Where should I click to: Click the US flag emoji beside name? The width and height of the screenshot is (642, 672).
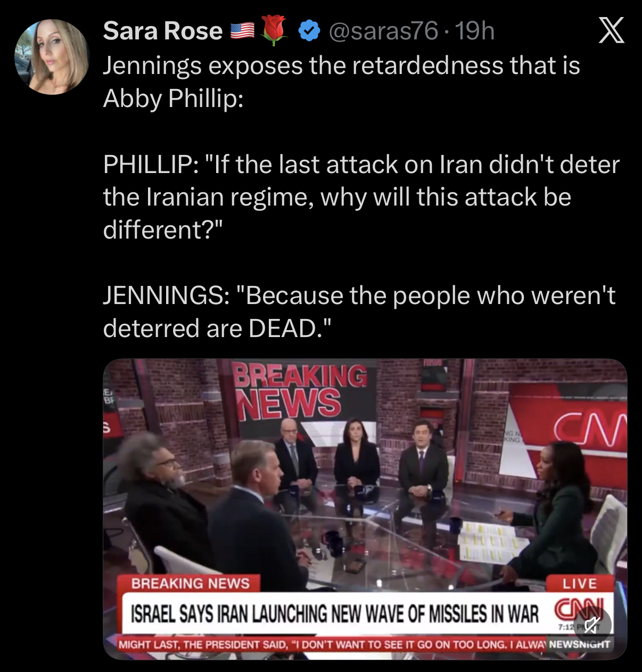242,31
